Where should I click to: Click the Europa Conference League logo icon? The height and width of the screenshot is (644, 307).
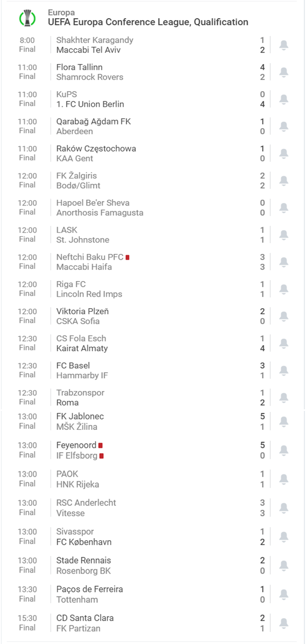pos(27,18)
